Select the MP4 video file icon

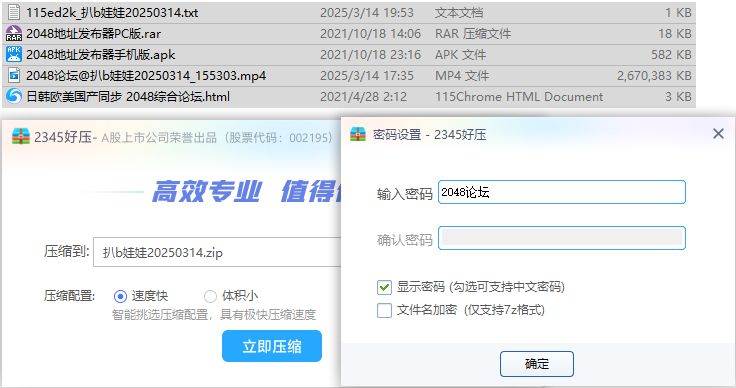14,75
